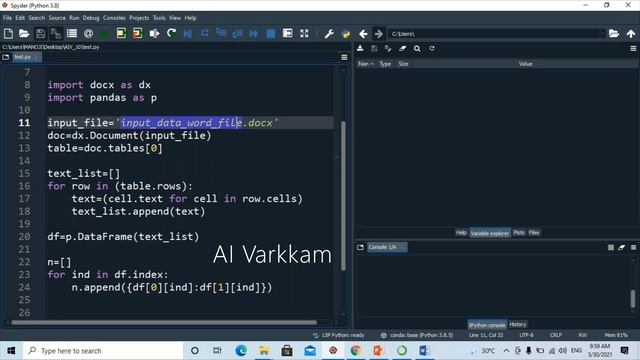This screenshot has width=640, height=360.
Task: Open Edit menu
Action: [x=20, y=18]
